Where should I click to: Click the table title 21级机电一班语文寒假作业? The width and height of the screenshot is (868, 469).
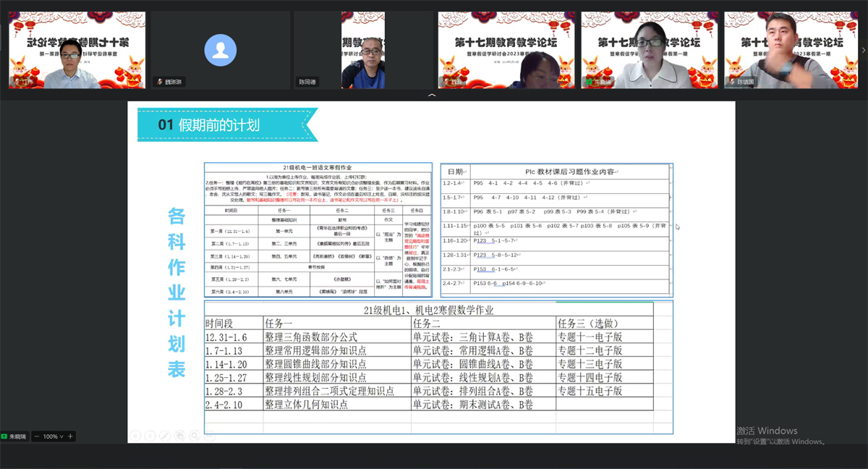(318, 168)
